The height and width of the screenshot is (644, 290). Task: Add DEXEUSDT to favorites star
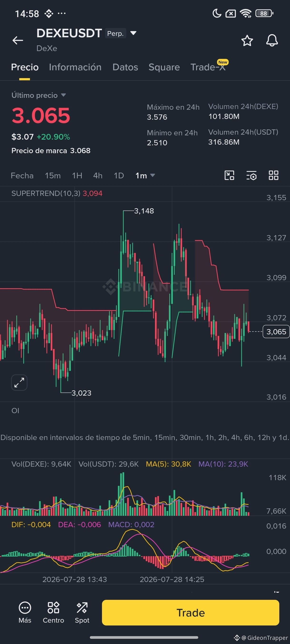pos(247,41)
